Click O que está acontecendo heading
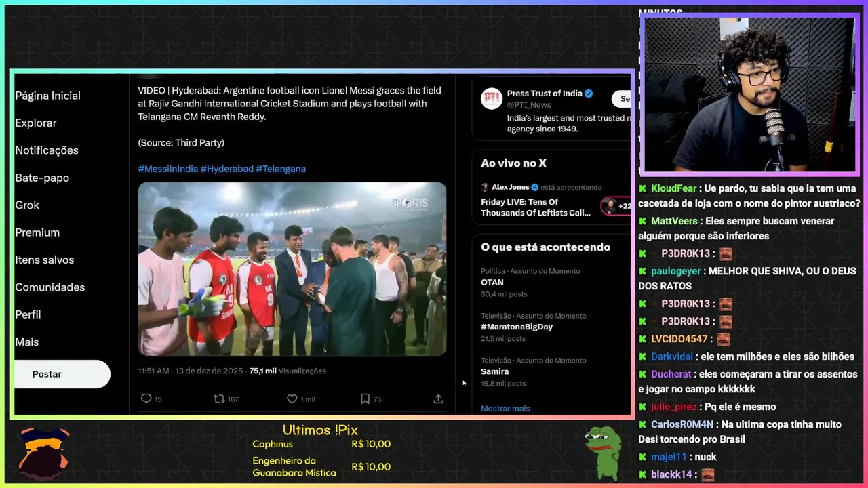 545,247
